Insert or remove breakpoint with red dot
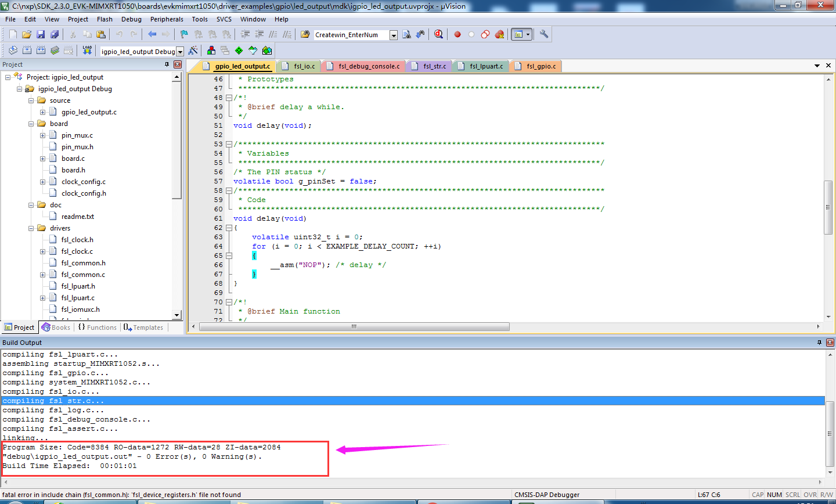This screenshot has height=504, width=836. point(457,35)
